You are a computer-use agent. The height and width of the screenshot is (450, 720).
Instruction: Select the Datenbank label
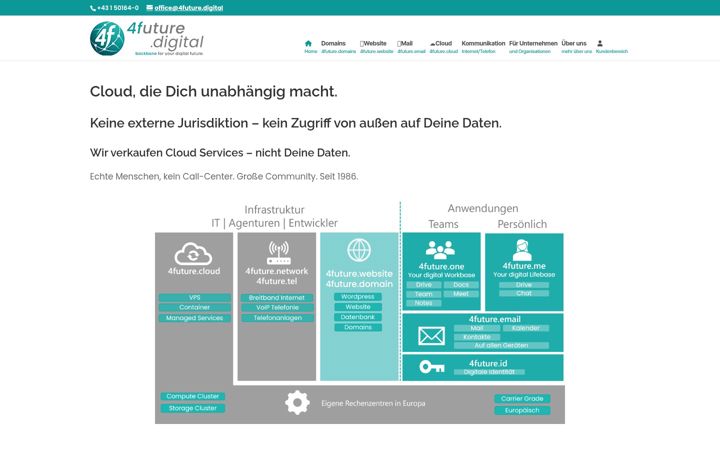(358, 317)
